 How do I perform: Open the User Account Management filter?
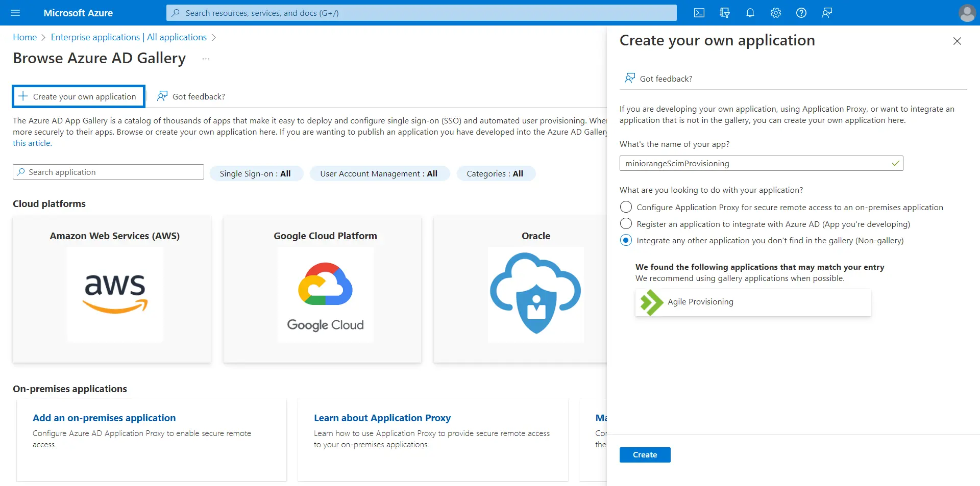[x=380, y=173]
